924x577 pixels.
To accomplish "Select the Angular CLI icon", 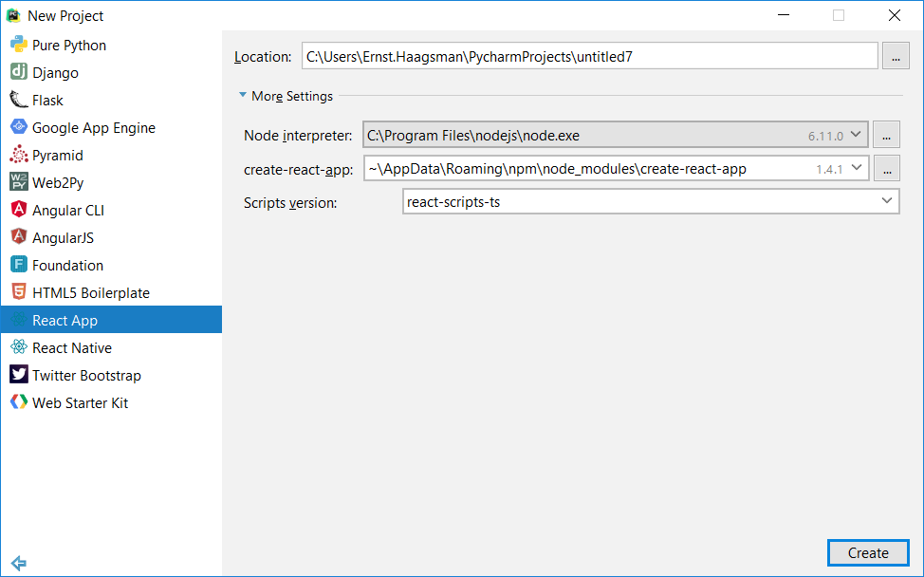I will pyautogui.click(x=19, y=209).
